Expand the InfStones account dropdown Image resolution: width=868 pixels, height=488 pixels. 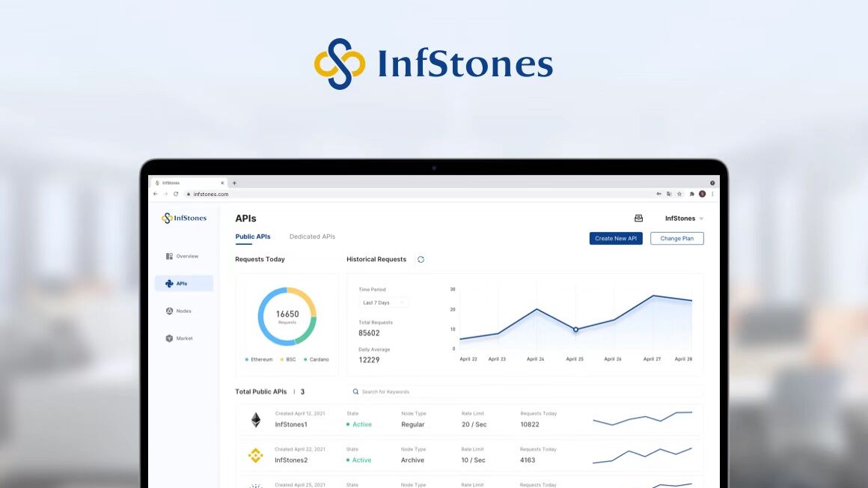coord(684,219)
